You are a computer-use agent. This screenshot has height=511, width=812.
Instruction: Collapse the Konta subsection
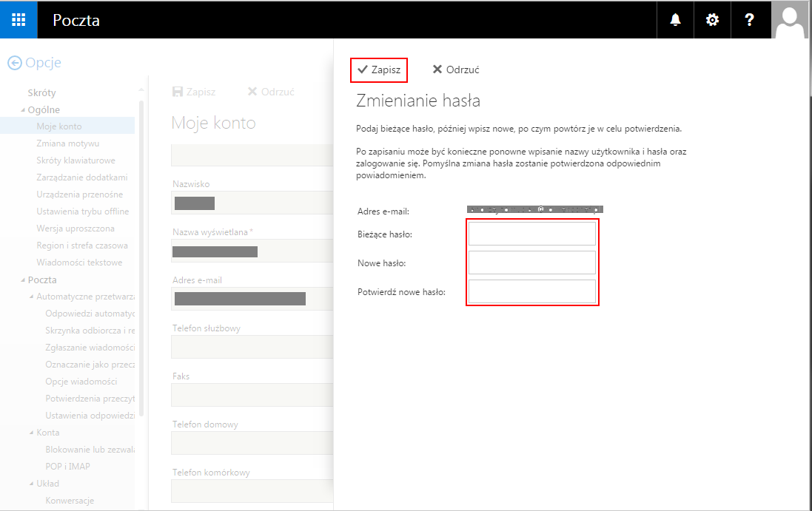[x=32, y=433]
